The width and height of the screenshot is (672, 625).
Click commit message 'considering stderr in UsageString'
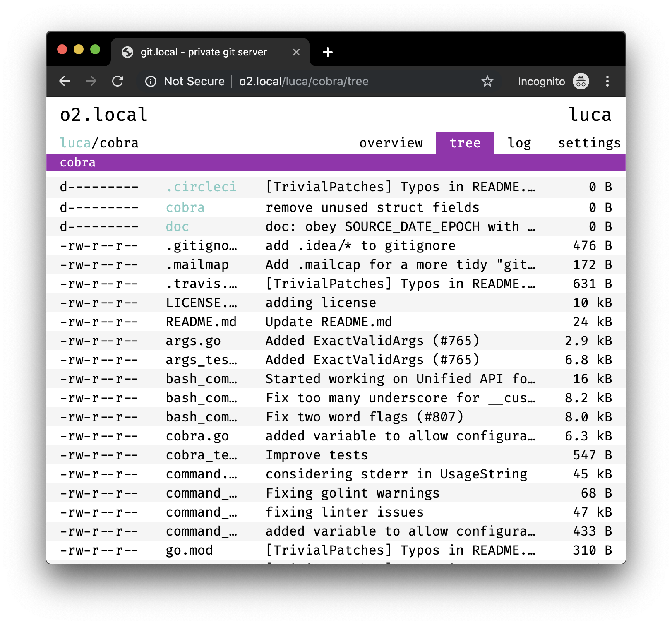[396, 474]
